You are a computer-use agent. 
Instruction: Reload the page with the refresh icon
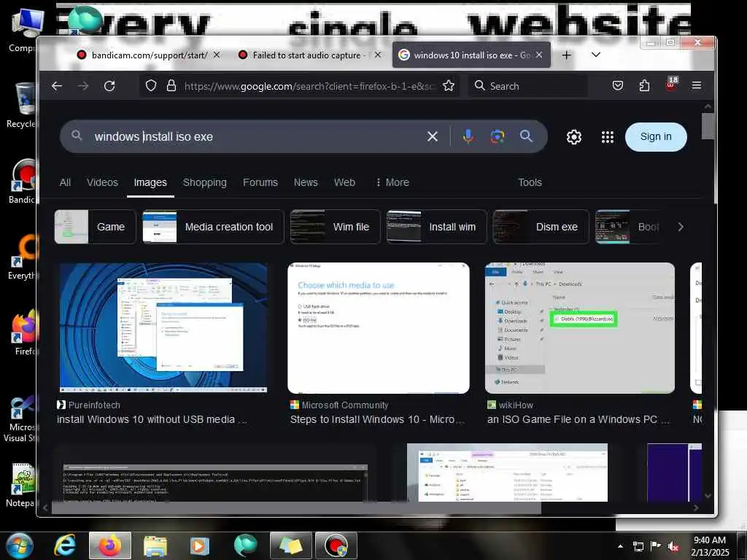point(109,86)
